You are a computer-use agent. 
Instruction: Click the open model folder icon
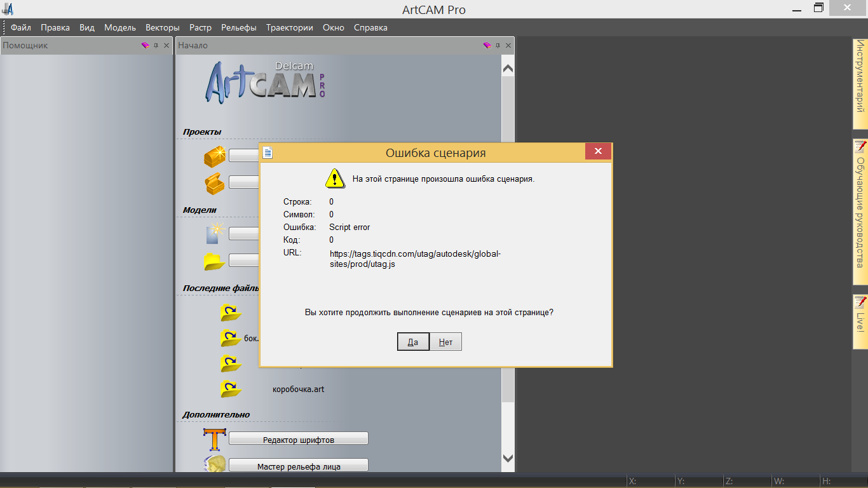coord(215,261)
